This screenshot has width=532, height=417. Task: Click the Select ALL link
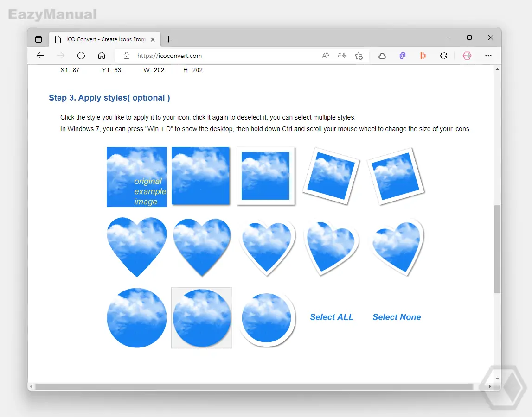click(332, 317)
